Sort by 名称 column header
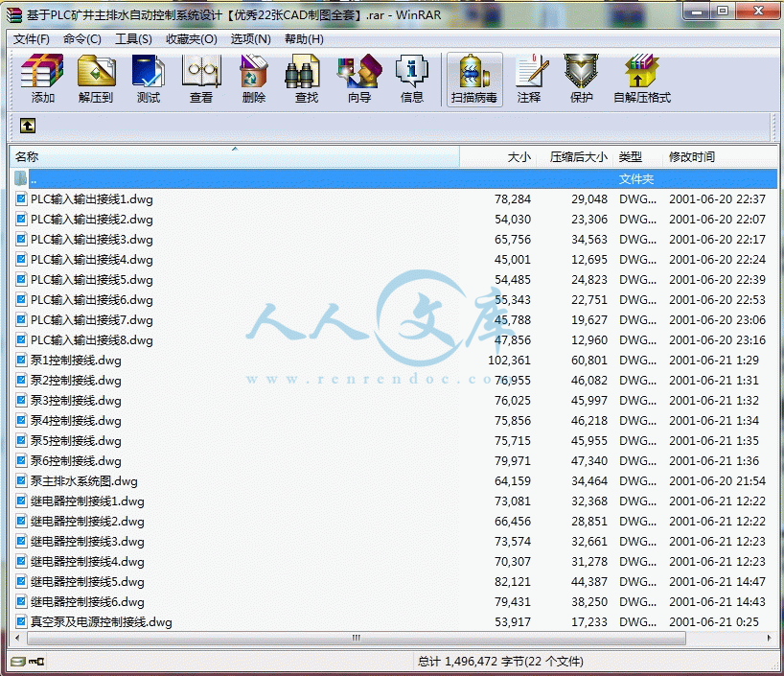 click(235, 157)
